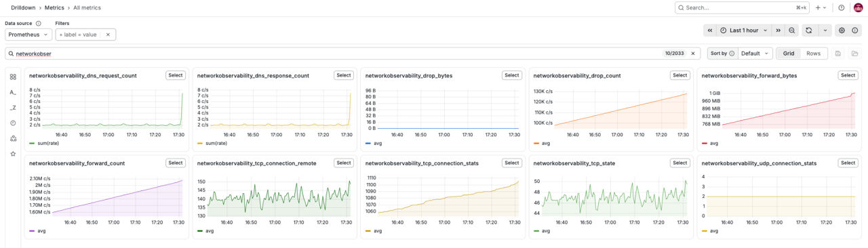Switch layout to Grid view
868x248 pixels.
click(789, 54)
